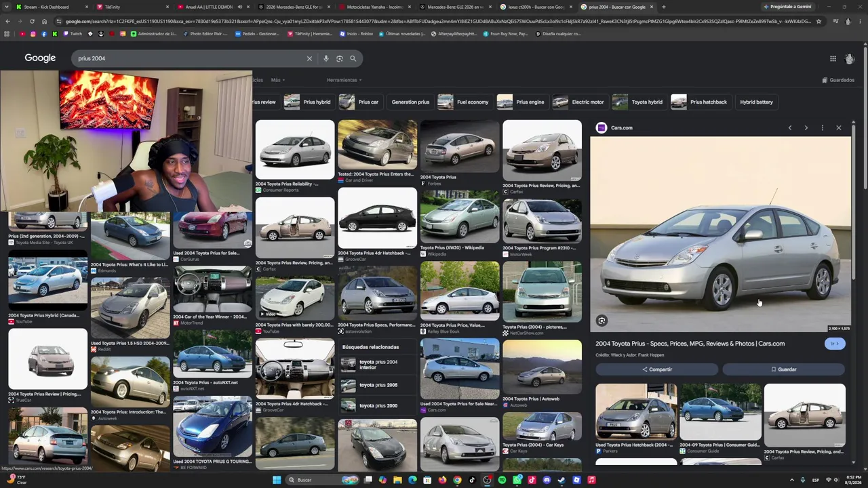
Task: Select the Prius hybrid filter chip
Action: coord(308,102)
